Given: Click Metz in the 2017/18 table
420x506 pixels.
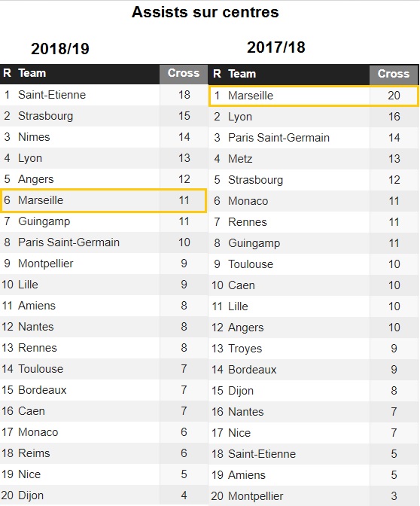Looking at the screenshot, I should point(240,159).
